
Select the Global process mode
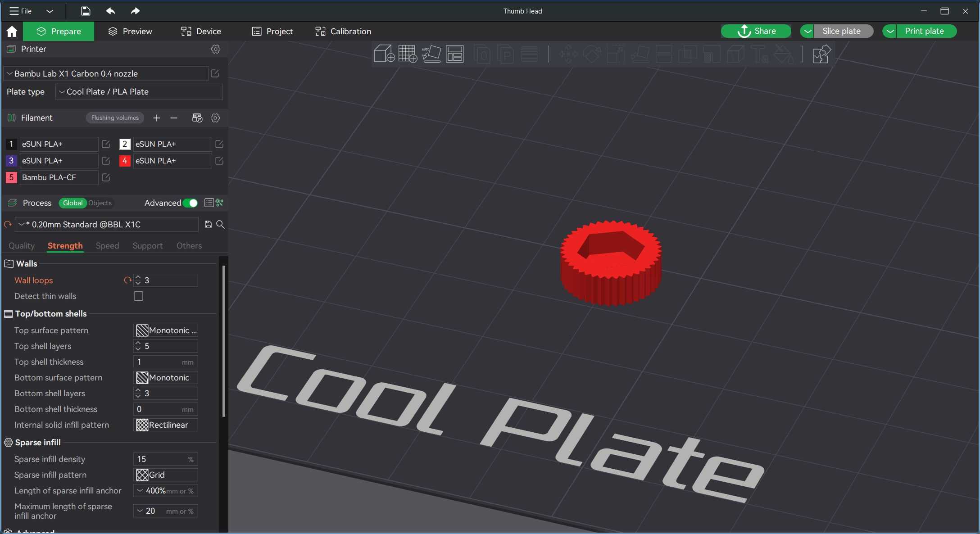(x=73, y=203)
